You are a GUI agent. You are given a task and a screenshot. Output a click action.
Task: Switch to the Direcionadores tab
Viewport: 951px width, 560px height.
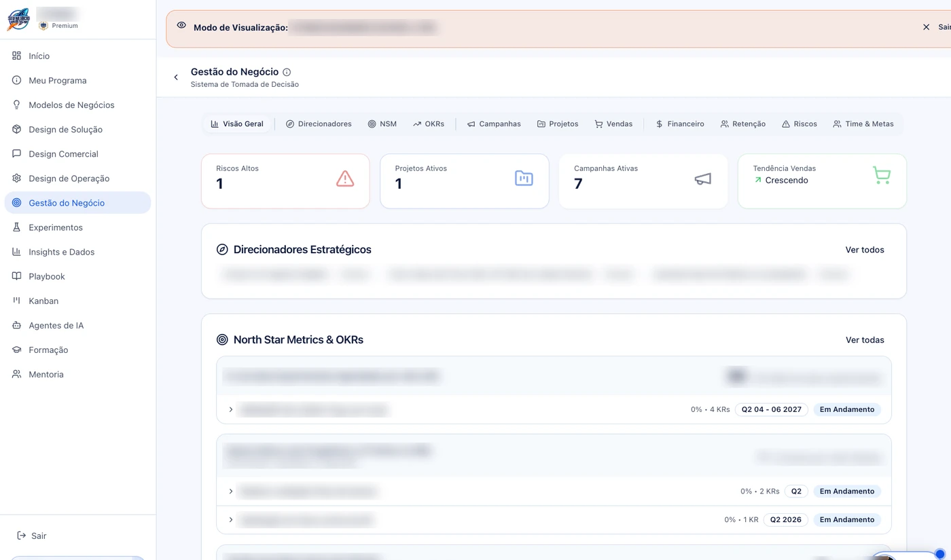(x=319, y=124)
